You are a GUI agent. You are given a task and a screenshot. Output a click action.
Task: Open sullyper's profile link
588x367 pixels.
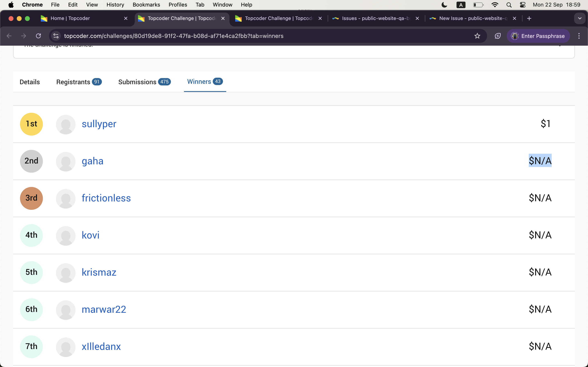[x=99, y=124]
